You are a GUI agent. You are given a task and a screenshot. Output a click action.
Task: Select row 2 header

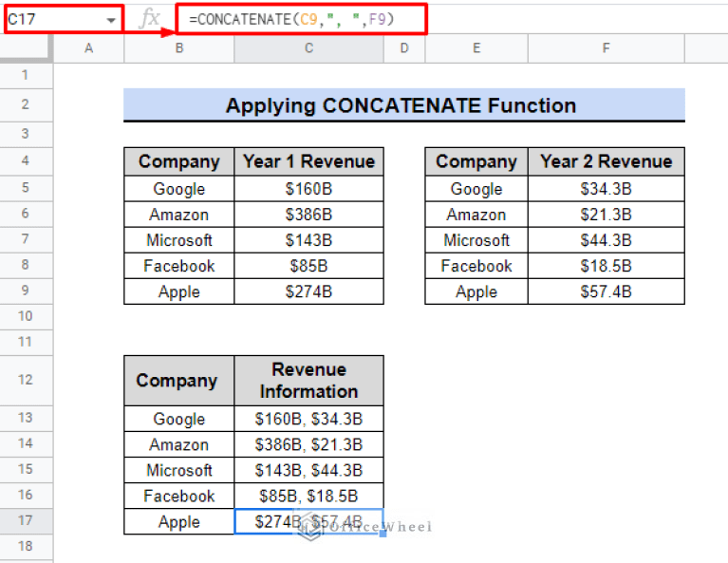click(x=26, y=104)
